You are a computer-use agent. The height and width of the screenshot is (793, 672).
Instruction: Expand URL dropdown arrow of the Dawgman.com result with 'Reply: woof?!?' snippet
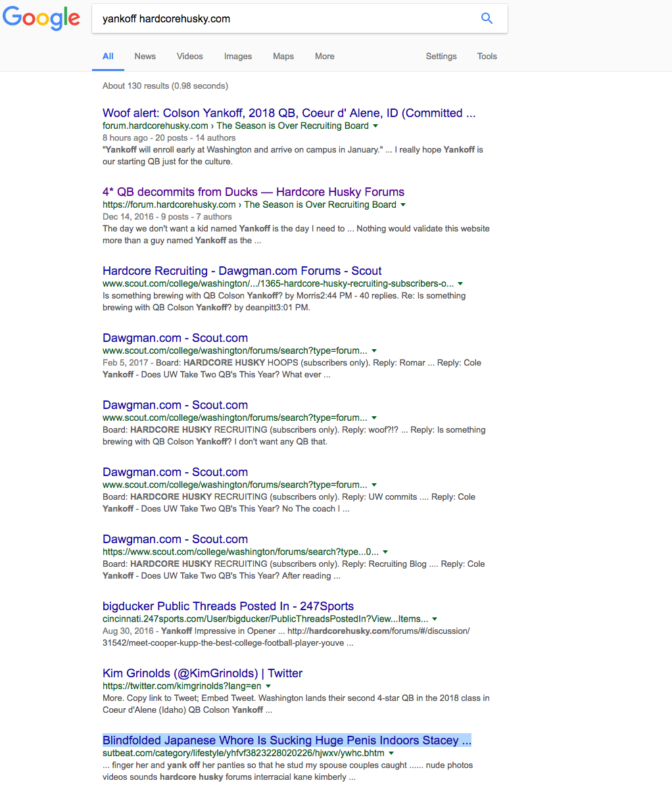[x=374, y=418]
